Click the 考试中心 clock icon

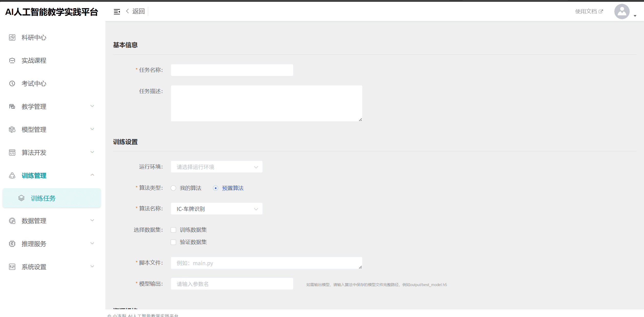[x=12, y=84]
